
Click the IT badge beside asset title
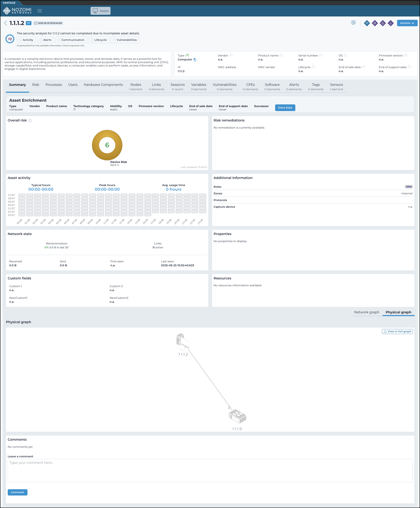click(29, 23)
